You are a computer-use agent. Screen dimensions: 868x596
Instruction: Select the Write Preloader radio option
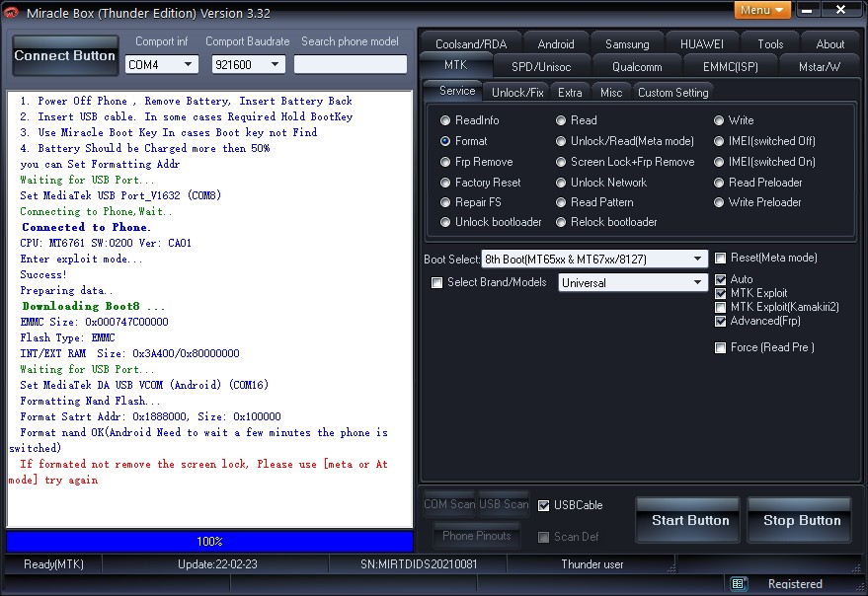click(757, 202)
